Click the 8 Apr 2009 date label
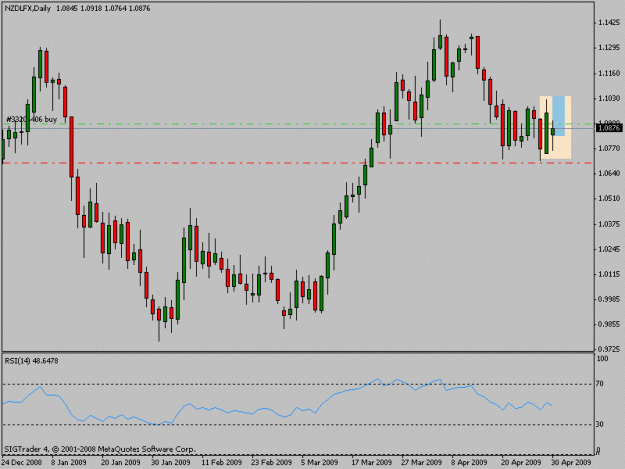625x469 pixels. 469,463
